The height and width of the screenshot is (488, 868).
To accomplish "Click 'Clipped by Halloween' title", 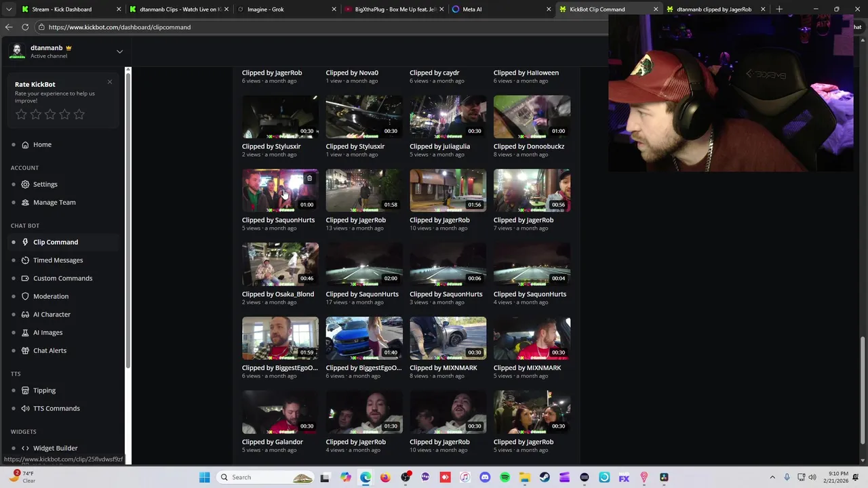I will point(526,73).
